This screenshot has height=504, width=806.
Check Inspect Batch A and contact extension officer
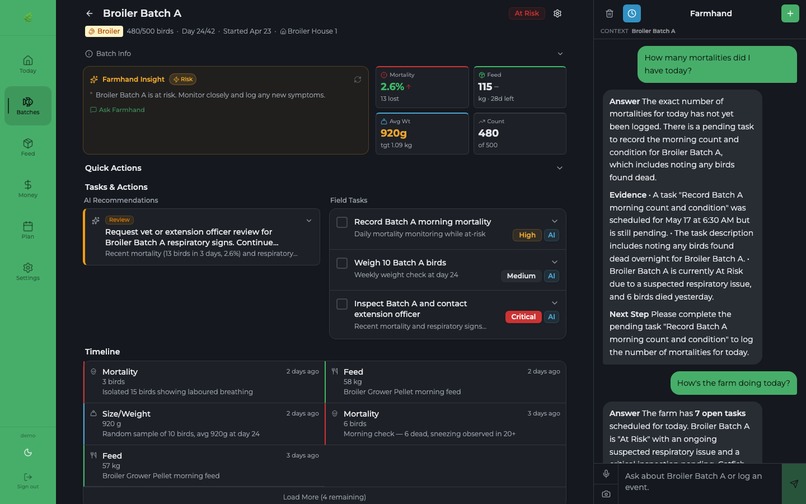pyautogui.click(x=342, y=304)
